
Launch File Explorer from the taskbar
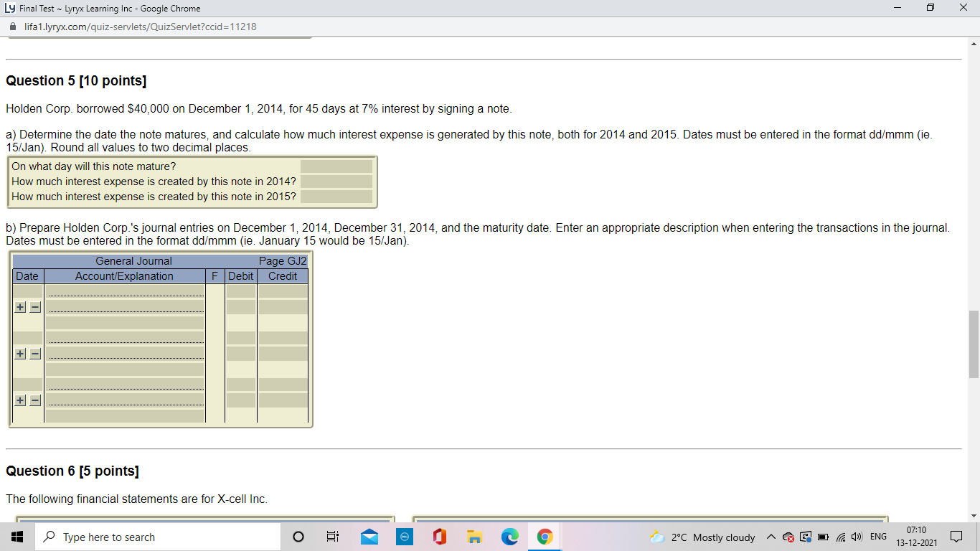pos(474,536)
